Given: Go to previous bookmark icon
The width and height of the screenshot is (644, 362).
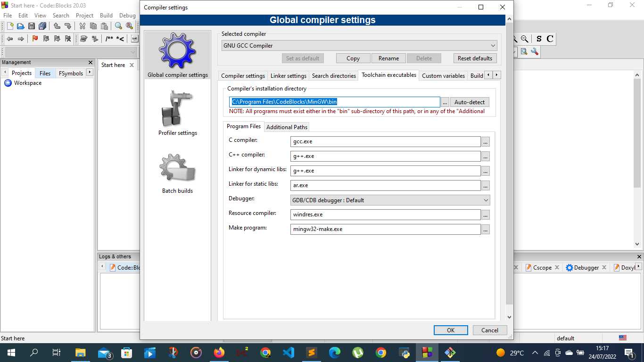Looking at the screenshot, I should click(x=46, y=39).
